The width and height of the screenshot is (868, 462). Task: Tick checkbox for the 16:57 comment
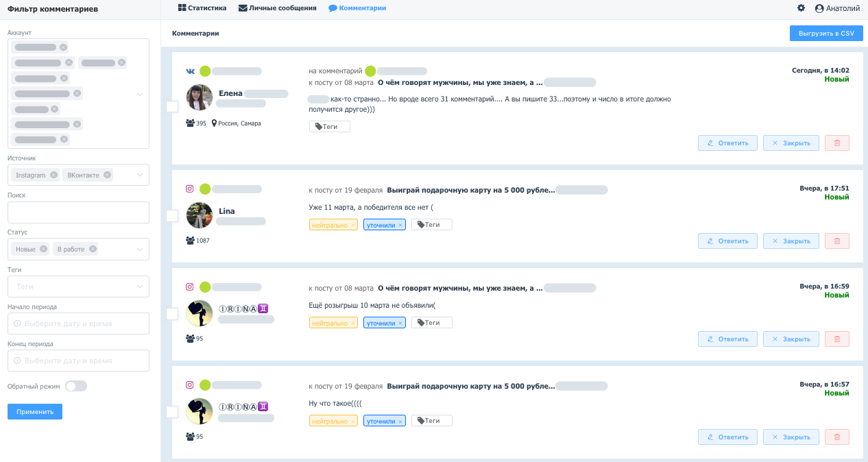pos(172,411)
